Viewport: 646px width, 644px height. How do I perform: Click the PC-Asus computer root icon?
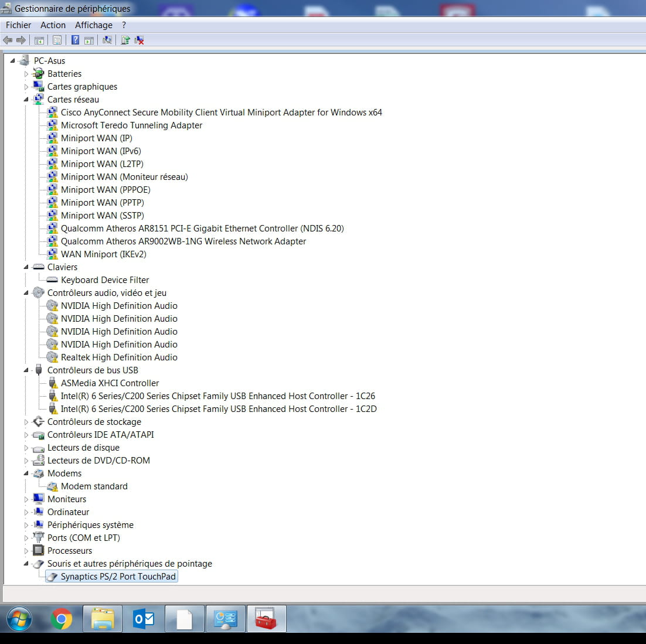(x=25, y=60)
